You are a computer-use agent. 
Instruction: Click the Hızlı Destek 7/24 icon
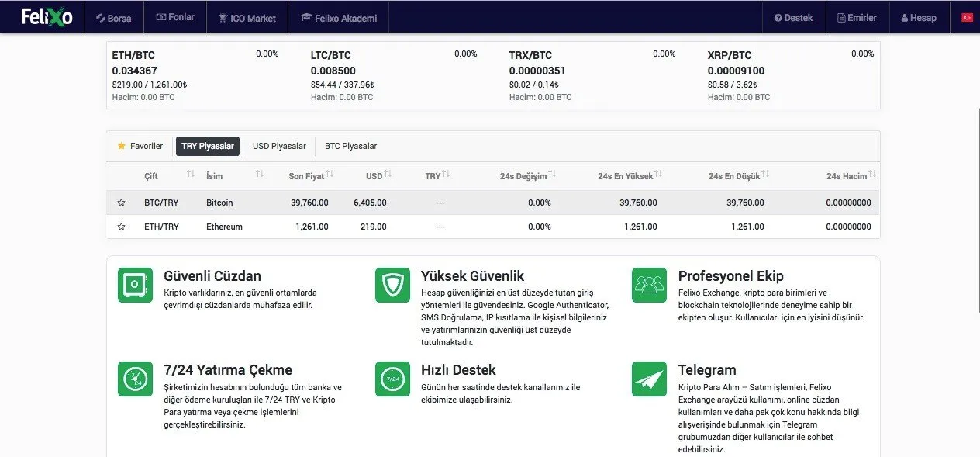pyautogui.click(x=392, y=379)
